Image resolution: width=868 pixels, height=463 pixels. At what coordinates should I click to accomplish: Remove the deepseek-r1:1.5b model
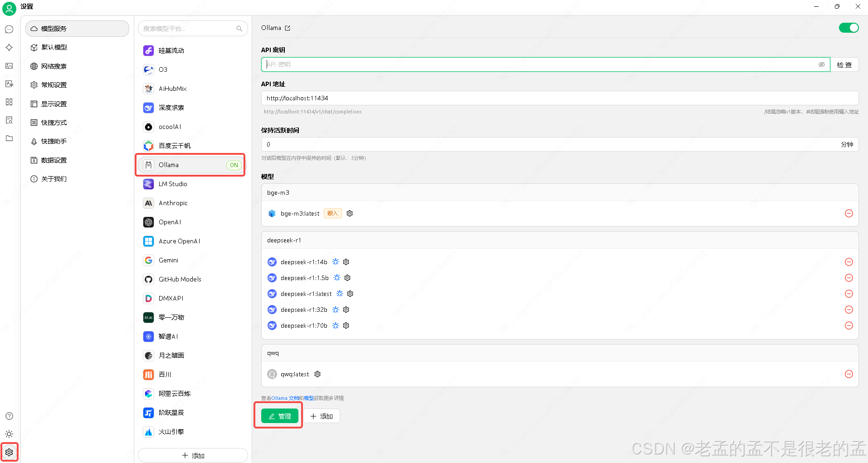849,278
